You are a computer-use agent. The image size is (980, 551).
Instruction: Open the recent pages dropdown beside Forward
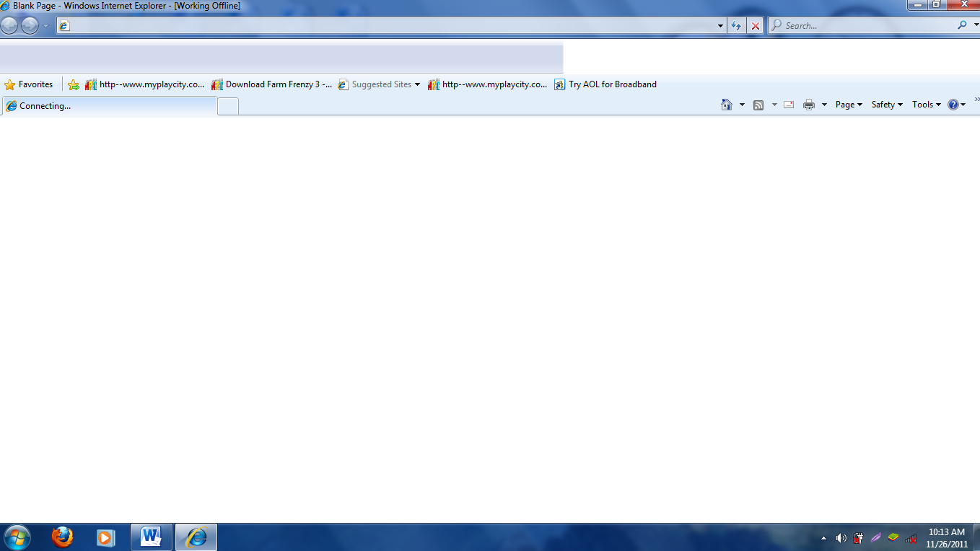tap(46, 26)
